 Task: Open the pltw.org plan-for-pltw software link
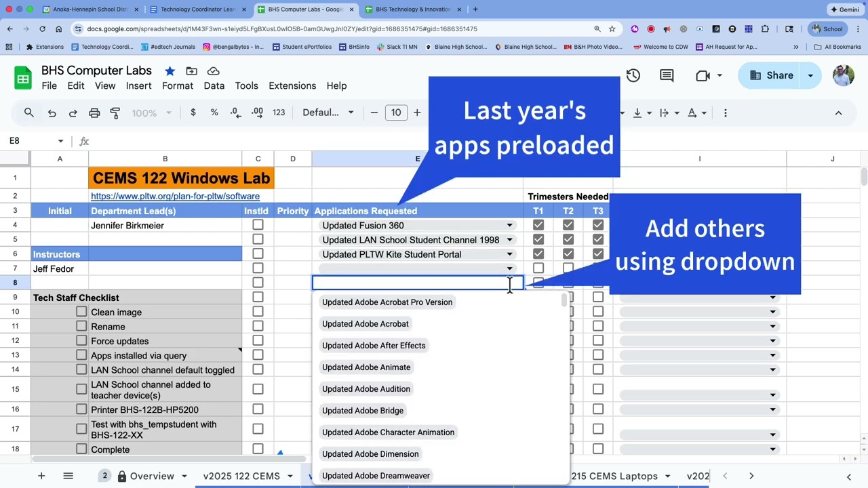pyautogui.click(x=175, y=196)
